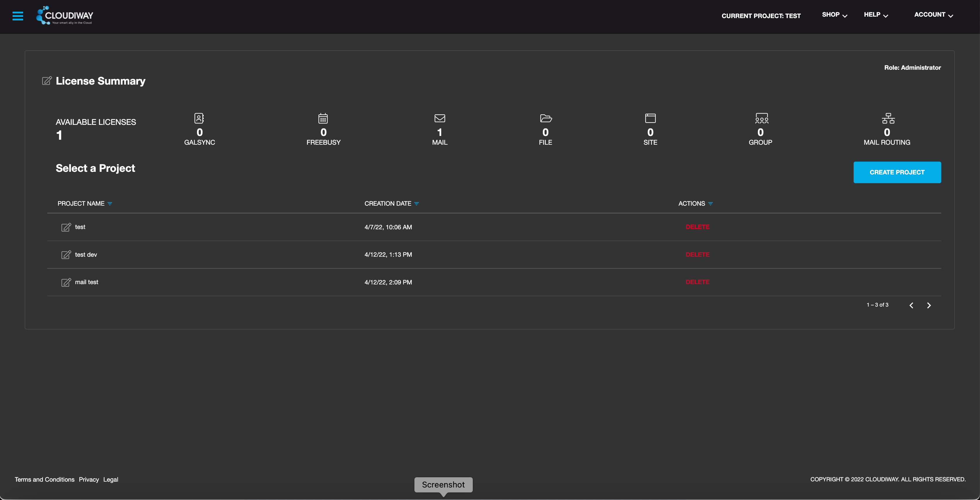Click edit icon for test dev project

(x=66, y=255)
